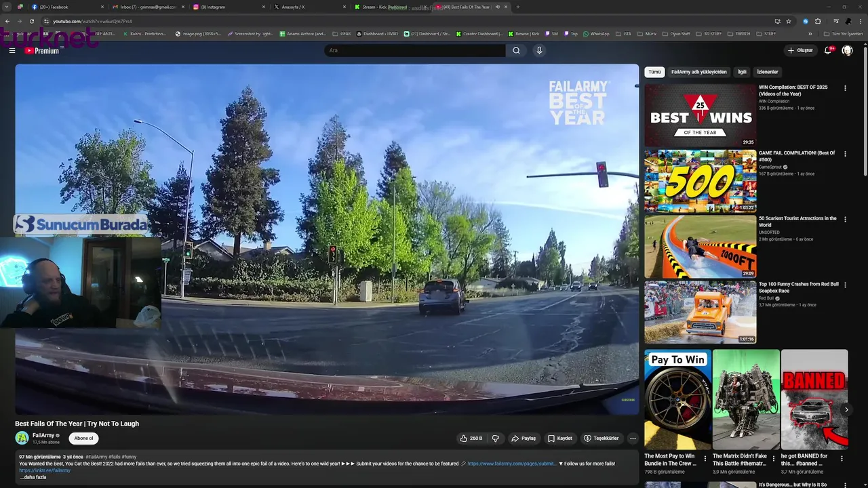Select the 'Tümü' filter chip
The image size is (868, 488).
click(x=654, y=72)
